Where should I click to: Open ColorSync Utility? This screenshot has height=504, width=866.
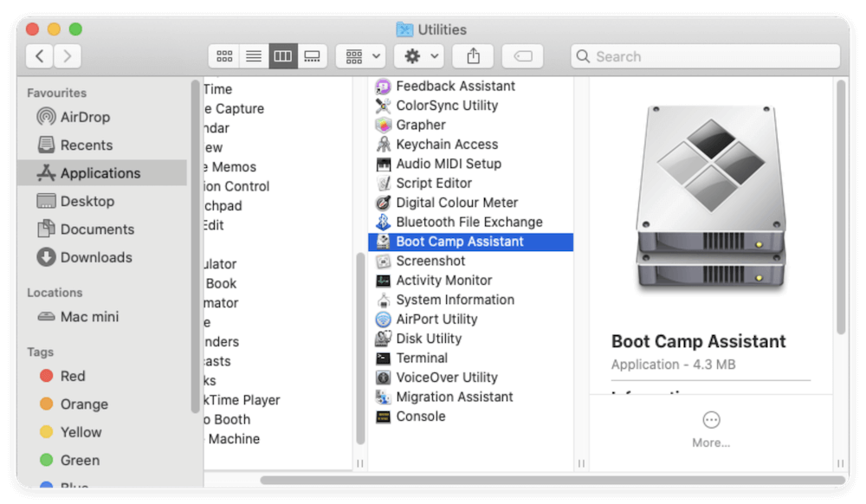tap(448, 105)
